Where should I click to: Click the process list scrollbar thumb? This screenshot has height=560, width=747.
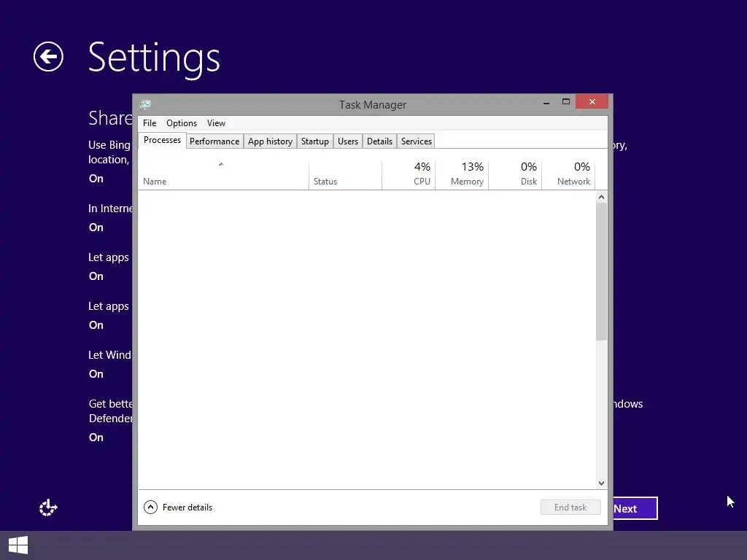(x=601, y=271)
